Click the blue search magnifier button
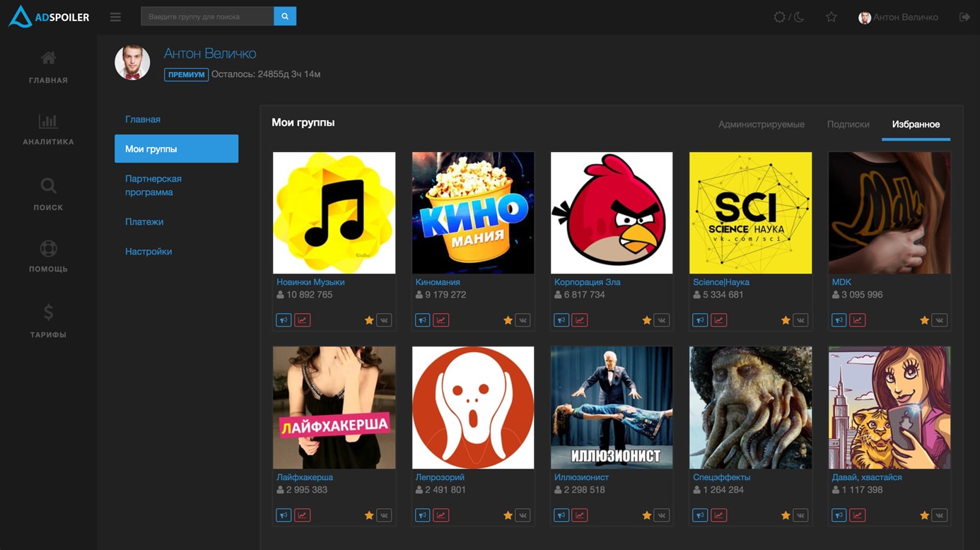Viewport: 980px width, 550px height. [285, 16]
